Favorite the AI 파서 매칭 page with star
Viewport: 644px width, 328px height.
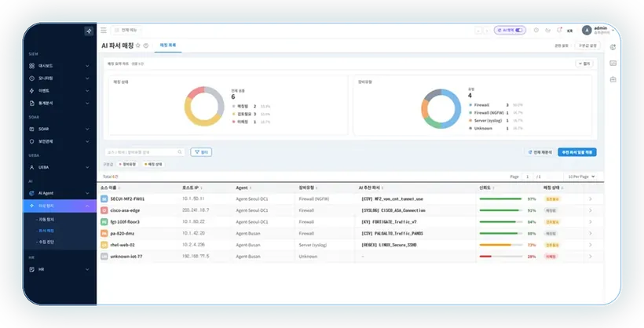[138, 46]
